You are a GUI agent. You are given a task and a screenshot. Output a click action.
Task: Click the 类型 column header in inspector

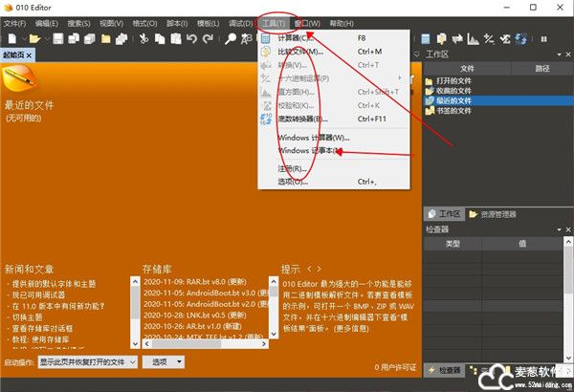453,244
